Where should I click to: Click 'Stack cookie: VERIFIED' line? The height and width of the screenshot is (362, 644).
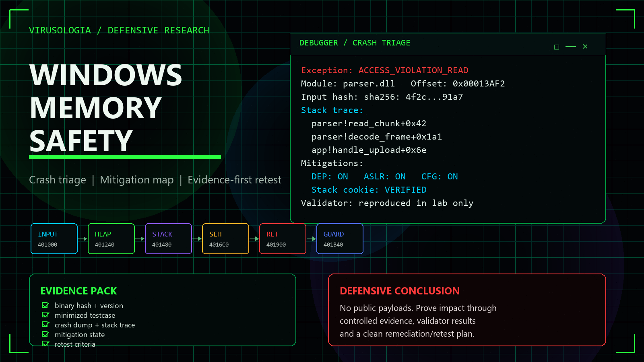(x=369, y=190)
